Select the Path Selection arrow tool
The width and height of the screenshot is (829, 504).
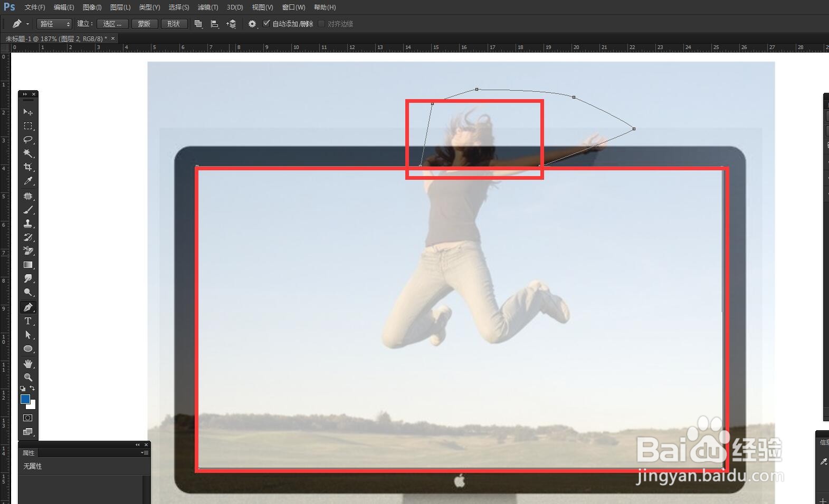[x=28, y=335]
